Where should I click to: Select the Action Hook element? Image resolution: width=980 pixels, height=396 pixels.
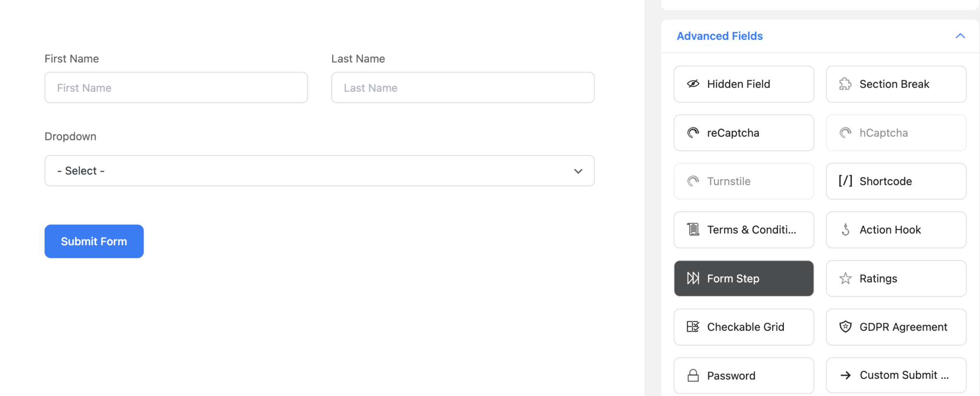[895, 230]
